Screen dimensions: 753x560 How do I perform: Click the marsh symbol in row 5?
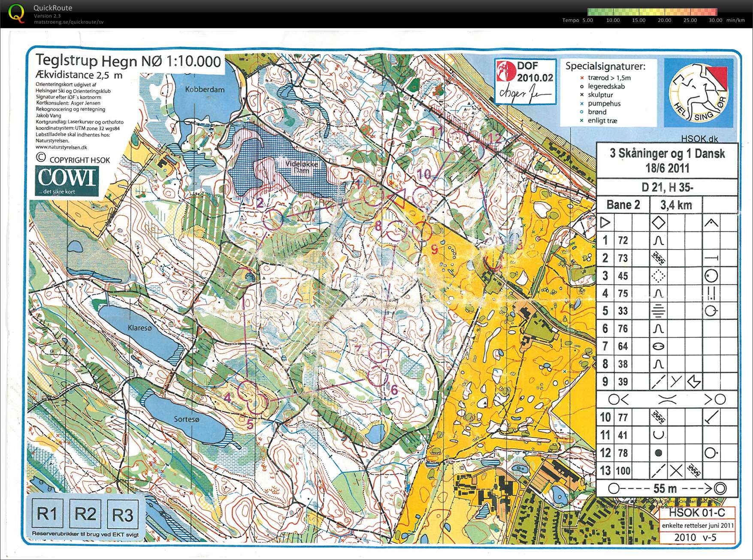(658, 311)
